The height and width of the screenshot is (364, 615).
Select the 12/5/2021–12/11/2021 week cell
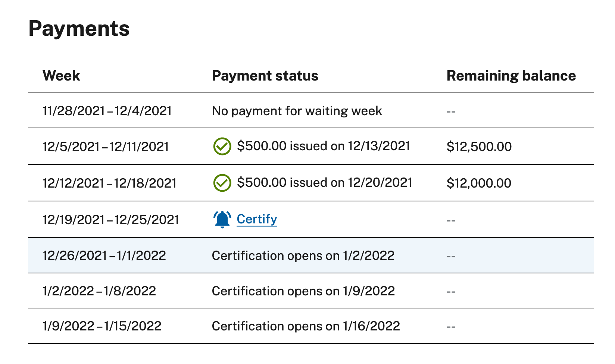point(106,147)
